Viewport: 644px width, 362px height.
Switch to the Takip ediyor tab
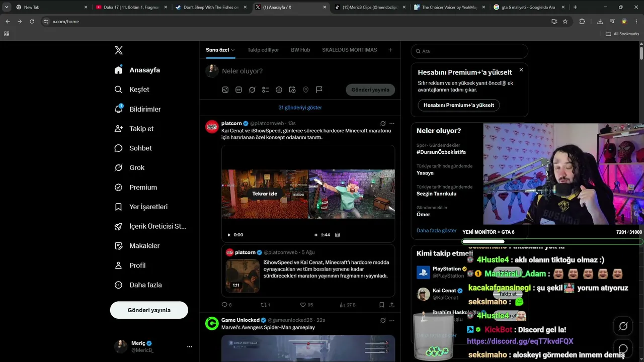pos(263,50)
